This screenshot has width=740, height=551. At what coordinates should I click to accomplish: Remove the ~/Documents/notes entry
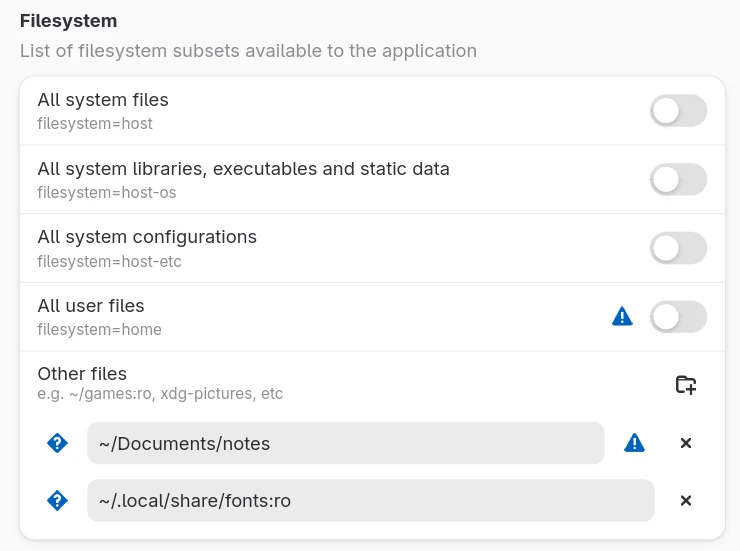(686, 443)
